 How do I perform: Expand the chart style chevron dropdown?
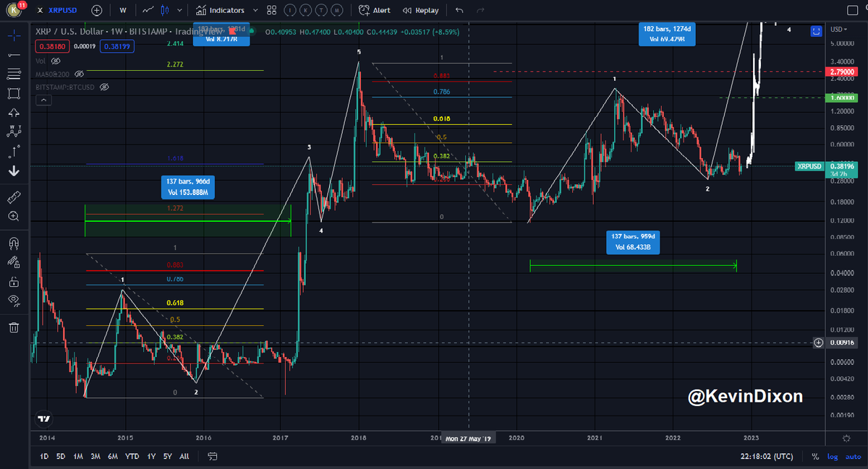pos(179,10)
